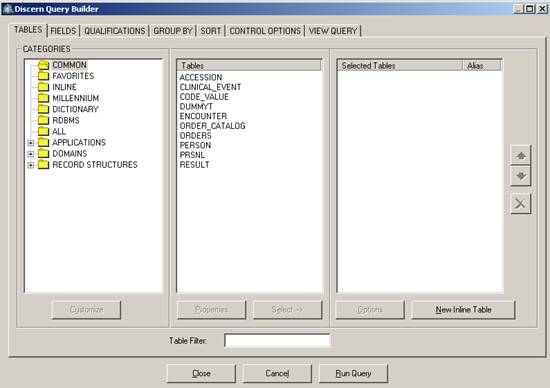Select the ENCOUNTER table
This screenshot has height=388, width=550.
(203, 116)
